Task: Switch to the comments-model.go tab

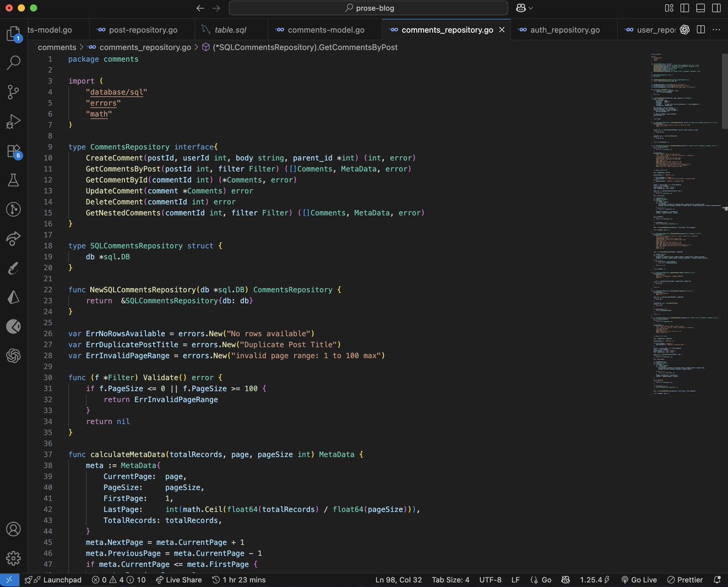Action: pos(326,30)
